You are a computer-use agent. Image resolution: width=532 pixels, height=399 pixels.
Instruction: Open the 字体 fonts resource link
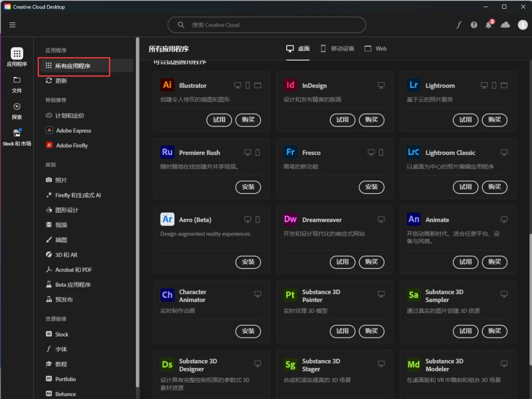(x=56, y=349)
